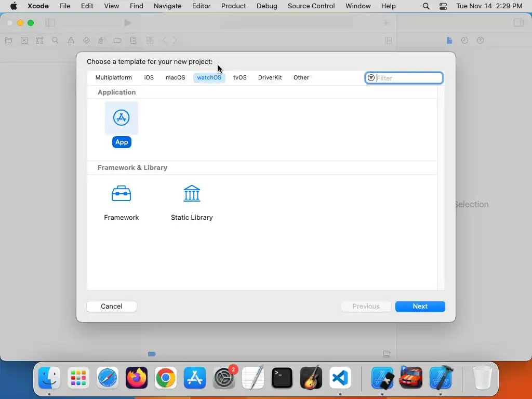Show the File inspector icon
The width and height of the screenshot is (532, 399).
coord(449,41)
